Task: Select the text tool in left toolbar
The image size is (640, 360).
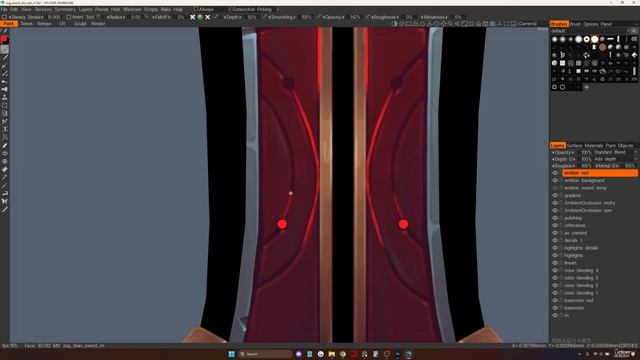Action: pos(4,129)
